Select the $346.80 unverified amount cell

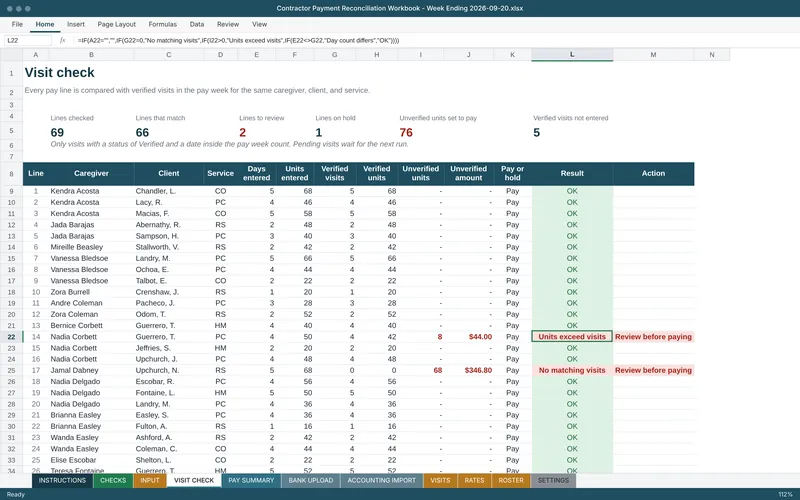pyautogui.click(x=468, y=370)
